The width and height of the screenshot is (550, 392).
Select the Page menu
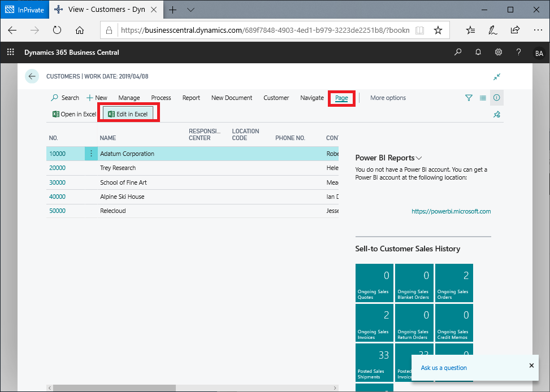(x=341, y=98)
